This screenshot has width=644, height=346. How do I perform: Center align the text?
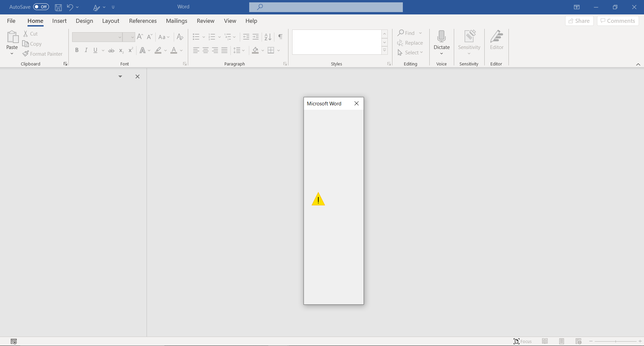pyautogui.click(x=206, y=50)
